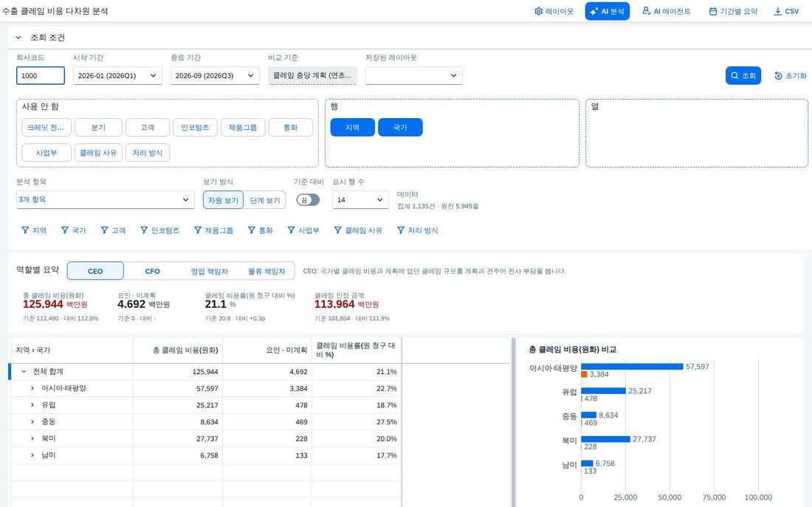Click the 제품그룹 dimension chip
Image resolution: width=812 pixels, height=507 pixels.
(x=243, y=128)
